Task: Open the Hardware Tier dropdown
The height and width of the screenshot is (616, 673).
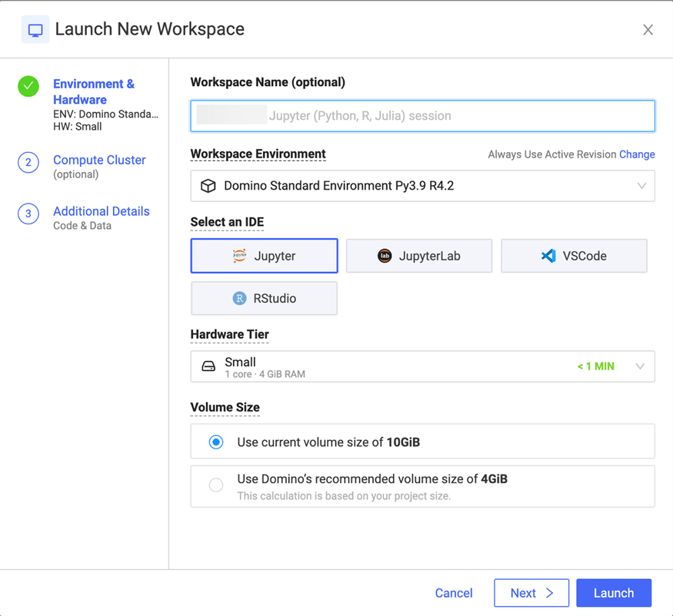Action: (423, 367)
